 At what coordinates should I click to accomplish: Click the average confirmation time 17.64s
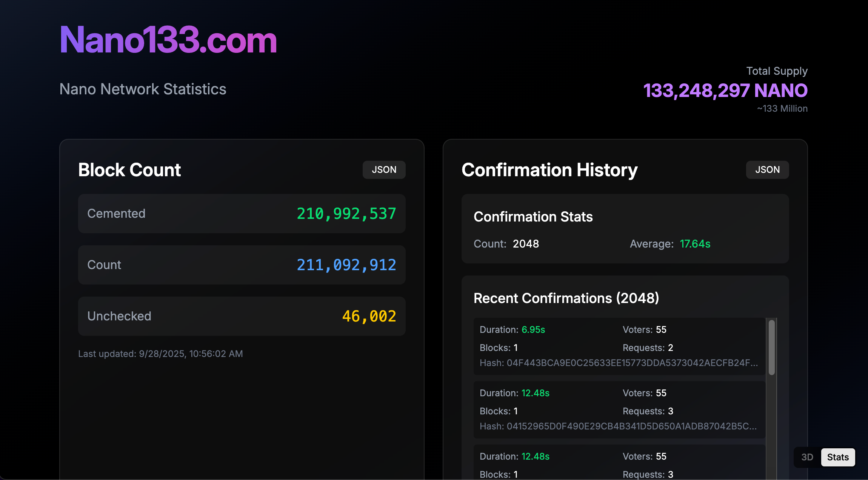(695, 244)
